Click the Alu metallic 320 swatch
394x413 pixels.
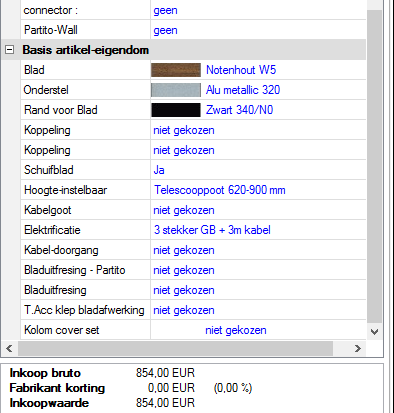coord(176,90)
